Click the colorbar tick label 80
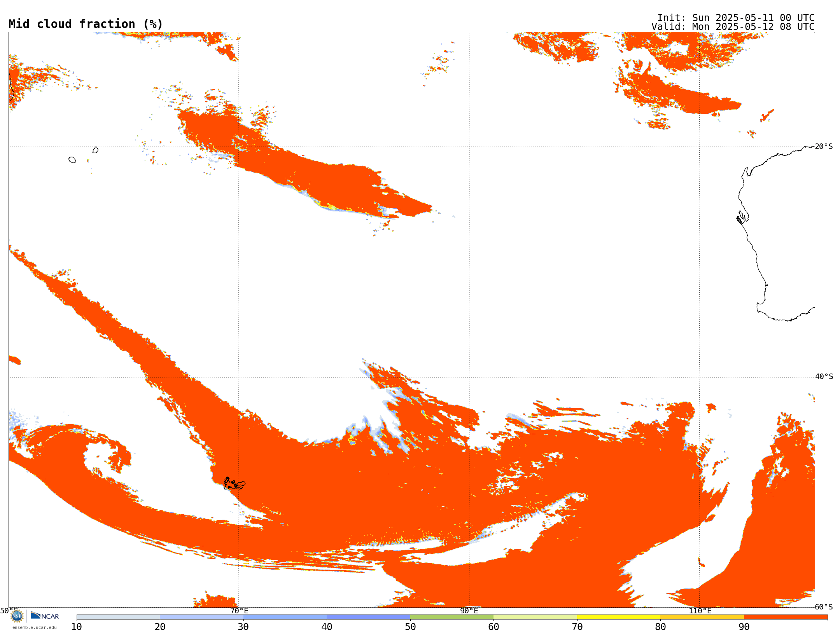The height and width of the screenshot is (632, 840). pos(660,627)
